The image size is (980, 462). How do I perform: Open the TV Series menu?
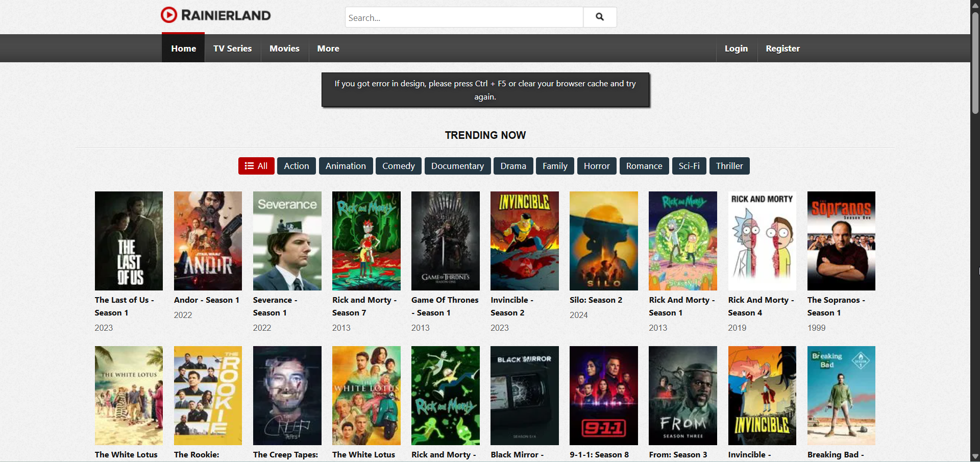coord(232,48)
